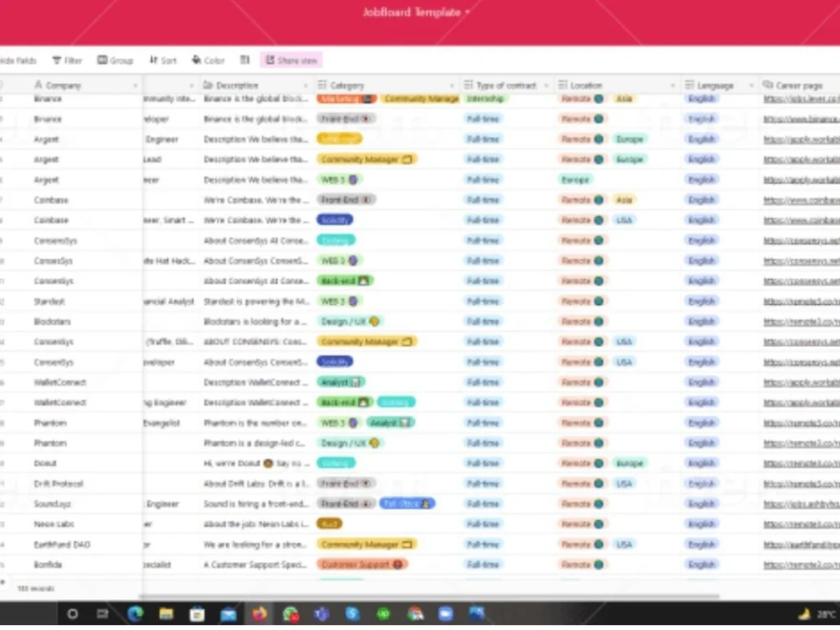Image resolution: width=840 pixels, height=630 pixels.
Task: Open Neon Labs row career page link
Action: (801, 524)
